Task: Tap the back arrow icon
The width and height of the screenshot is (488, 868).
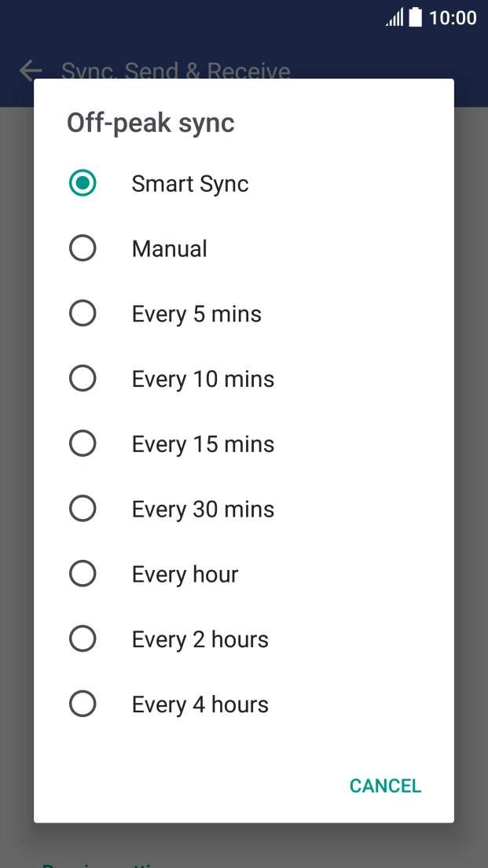Action: 29,71
